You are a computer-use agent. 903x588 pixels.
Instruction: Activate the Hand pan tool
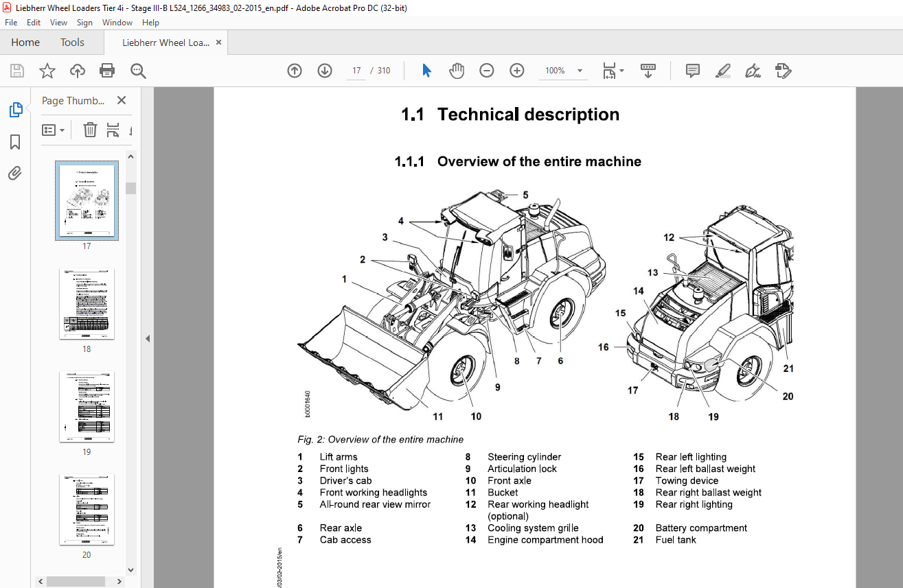[457, 71]
